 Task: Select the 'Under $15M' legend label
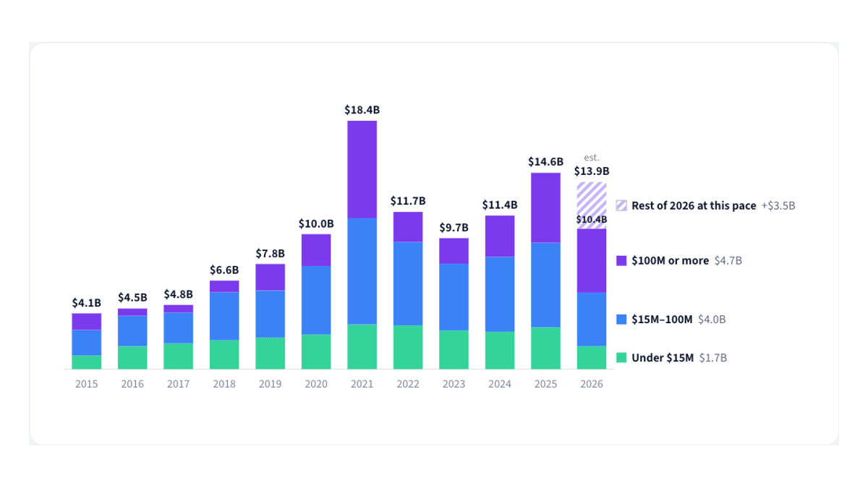point(663,358)
